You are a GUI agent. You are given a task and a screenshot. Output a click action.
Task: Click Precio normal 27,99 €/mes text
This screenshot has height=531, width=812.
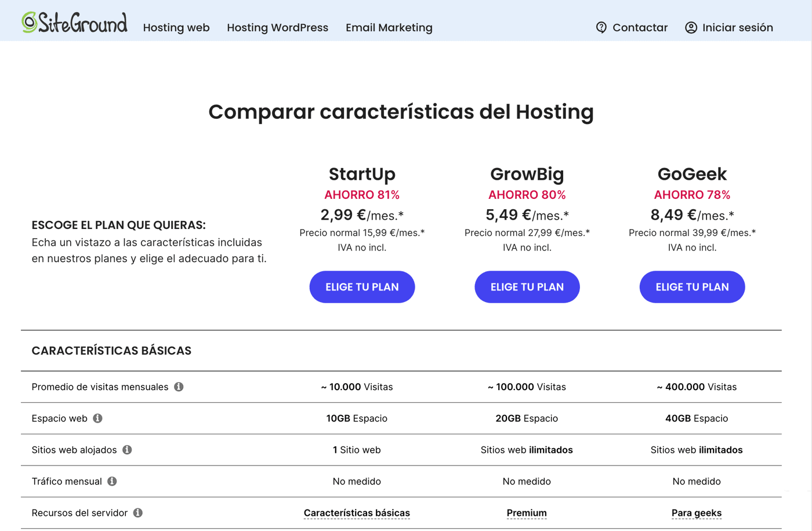527,232
